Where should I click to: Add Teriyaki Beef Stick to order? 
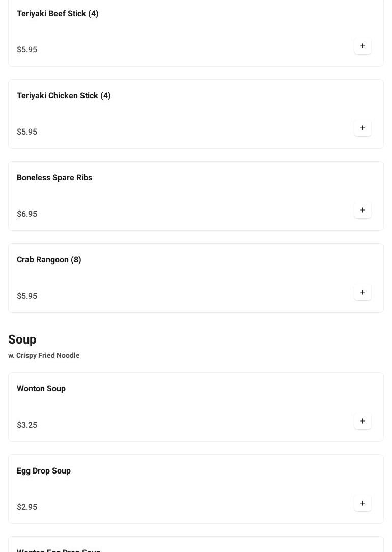[362, 46]
